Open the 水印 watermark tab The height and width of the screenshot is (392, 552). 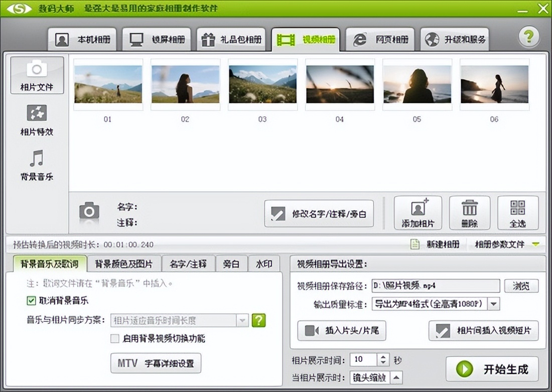265,264
